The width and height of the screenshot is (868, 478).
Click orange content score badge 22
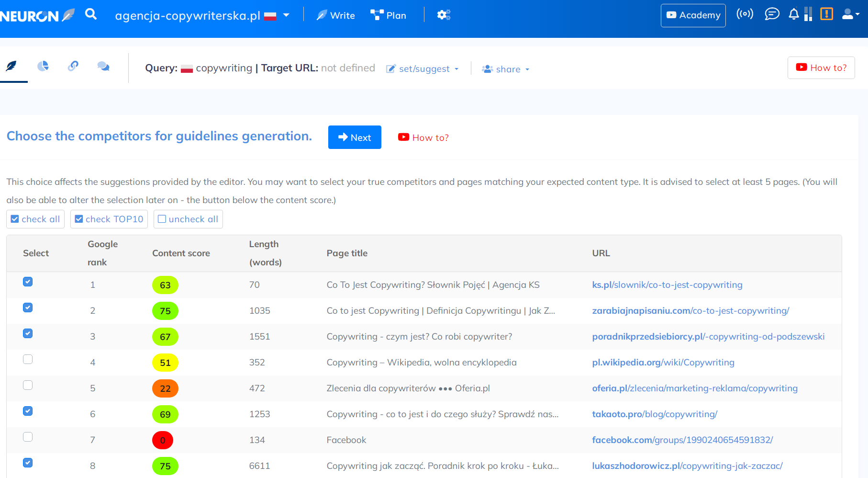(x=165, y=389)
